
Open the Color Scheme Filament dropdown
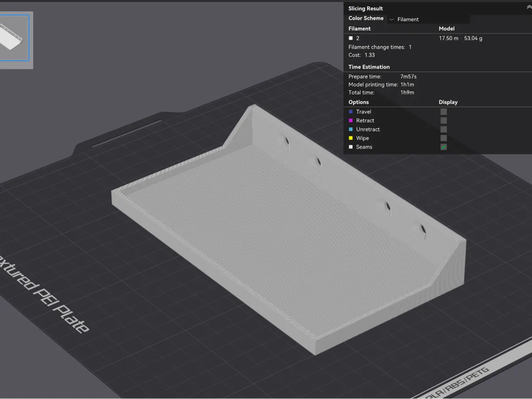(x=428, y=19)
